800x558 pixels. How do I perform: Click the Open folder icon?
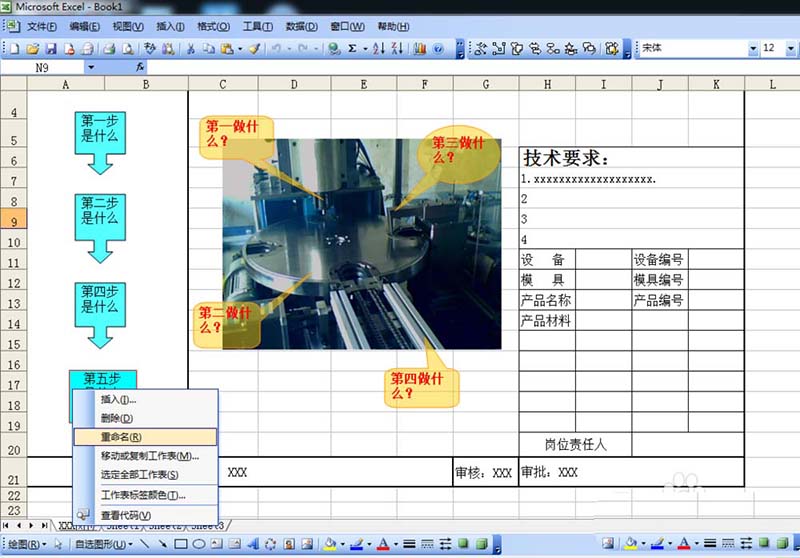tap(33, 47)
